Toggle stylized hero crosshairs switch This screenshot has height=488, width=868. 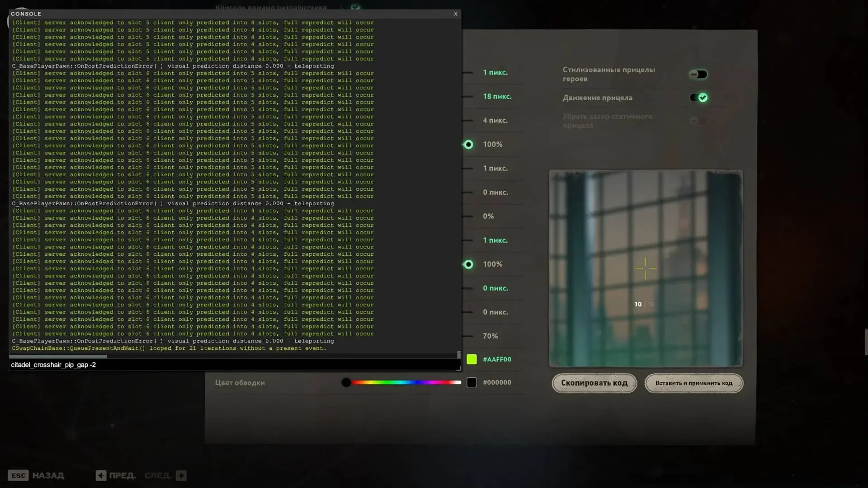(698, 74)
